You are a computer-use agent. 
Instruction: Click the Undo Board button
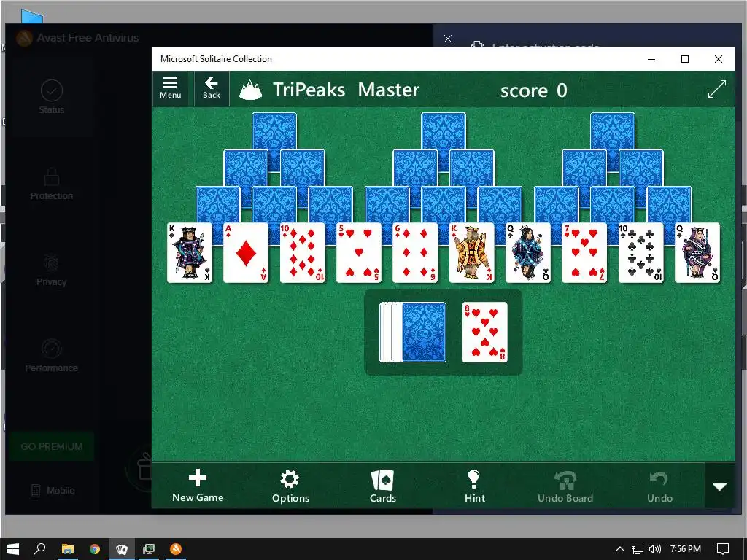[565, 486]
